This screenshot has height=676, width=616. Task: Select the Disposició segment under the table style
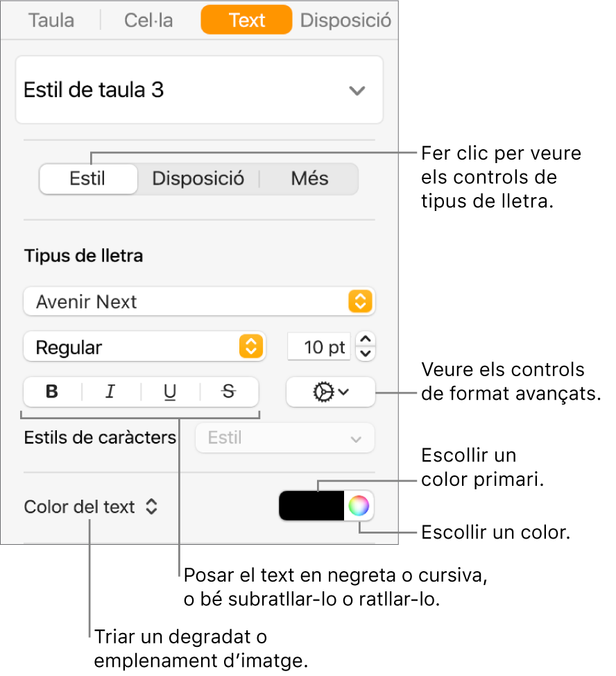[x=198, y=178]
